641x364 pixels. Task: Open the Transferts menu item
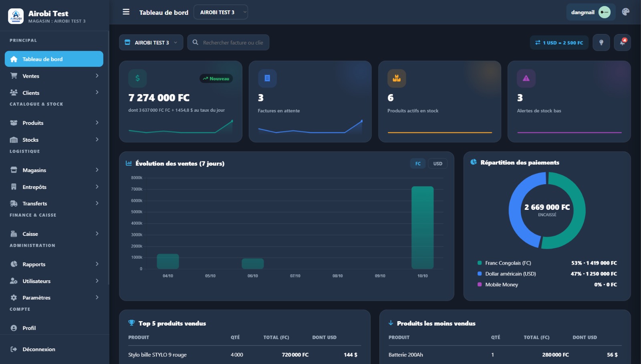tap(54, 203)
